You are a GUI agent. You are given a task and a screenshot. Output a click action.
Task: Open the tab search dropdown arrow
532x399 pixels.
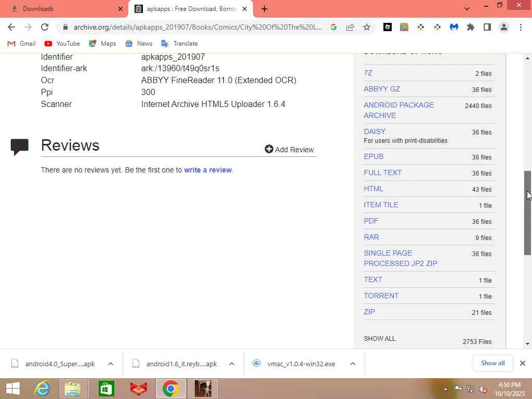pyautogui.click(x=467, y=9)
